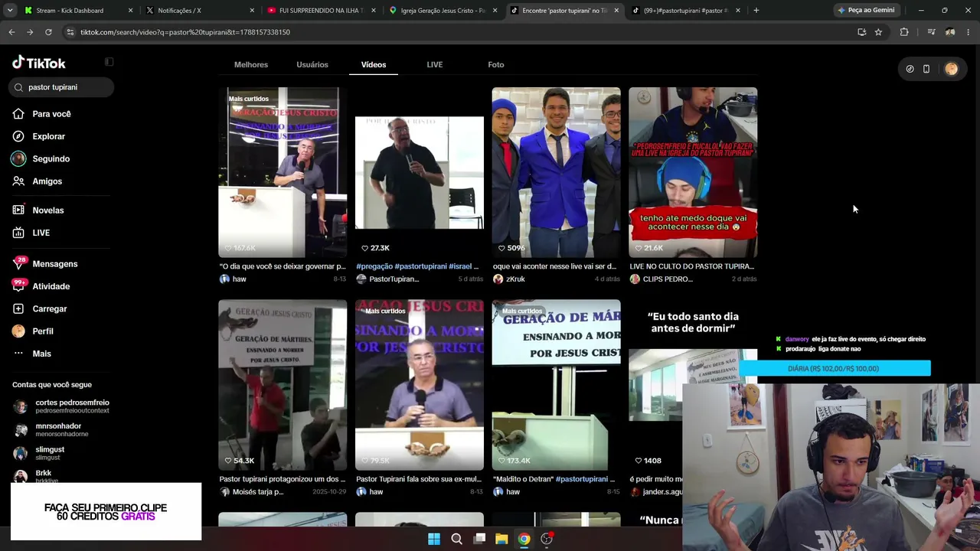Play the LIVE NO CULTO DO PASTOR video

693,172
